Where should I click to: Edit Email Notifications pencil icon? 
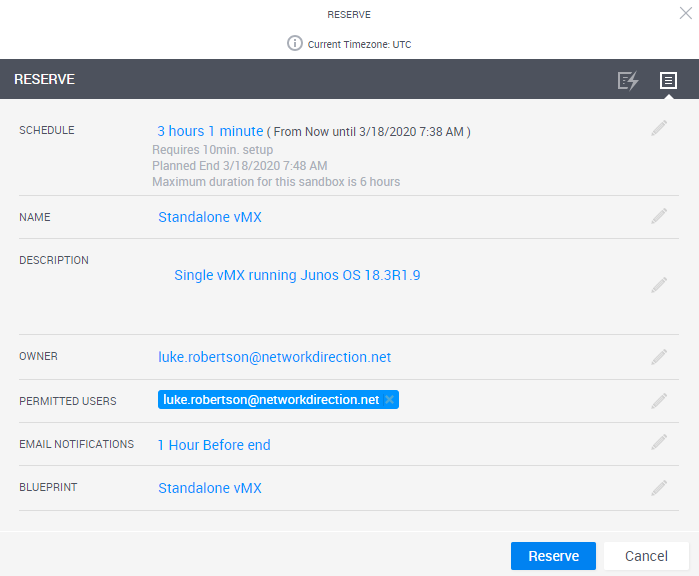[659, 442]
